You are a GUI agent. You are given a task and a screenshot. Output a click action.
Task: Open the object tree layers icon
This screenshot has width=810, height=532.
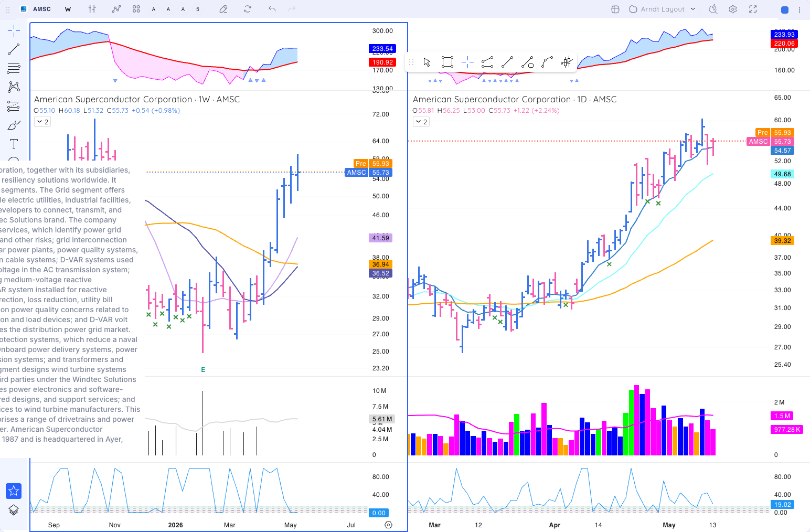point(14,510)
